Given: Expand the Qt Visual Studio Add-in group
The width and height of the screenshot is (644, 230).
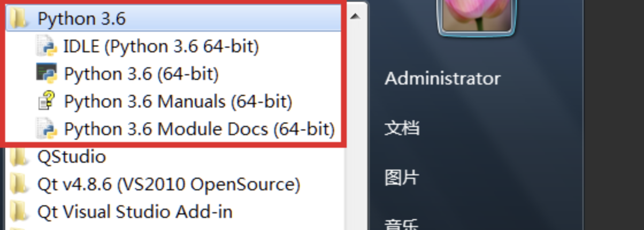Looking at the screenshot, I should [x=135, y=212].
